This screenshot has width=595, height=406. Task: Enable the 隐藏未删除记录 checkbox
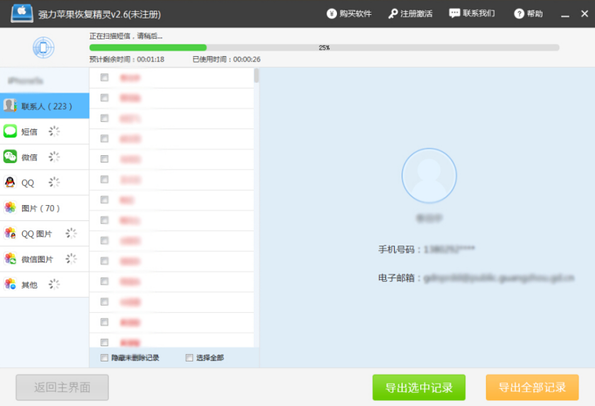[x=104, y=357]
